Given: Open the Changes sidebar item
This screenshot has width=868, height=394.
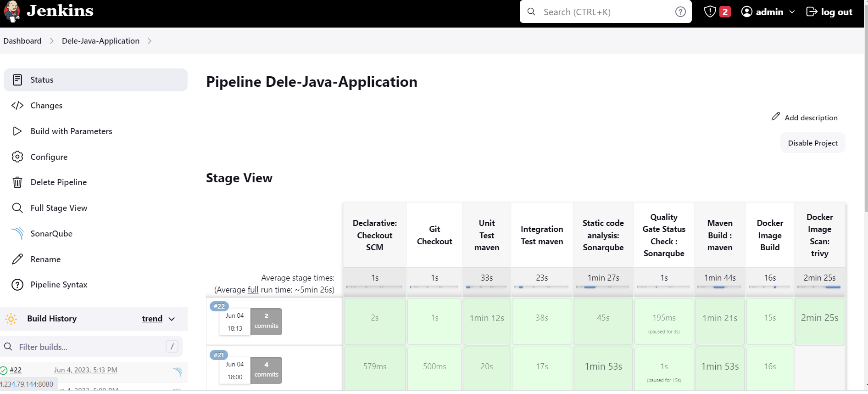Looking at the screenshot, I should click(x=95, y=106).
